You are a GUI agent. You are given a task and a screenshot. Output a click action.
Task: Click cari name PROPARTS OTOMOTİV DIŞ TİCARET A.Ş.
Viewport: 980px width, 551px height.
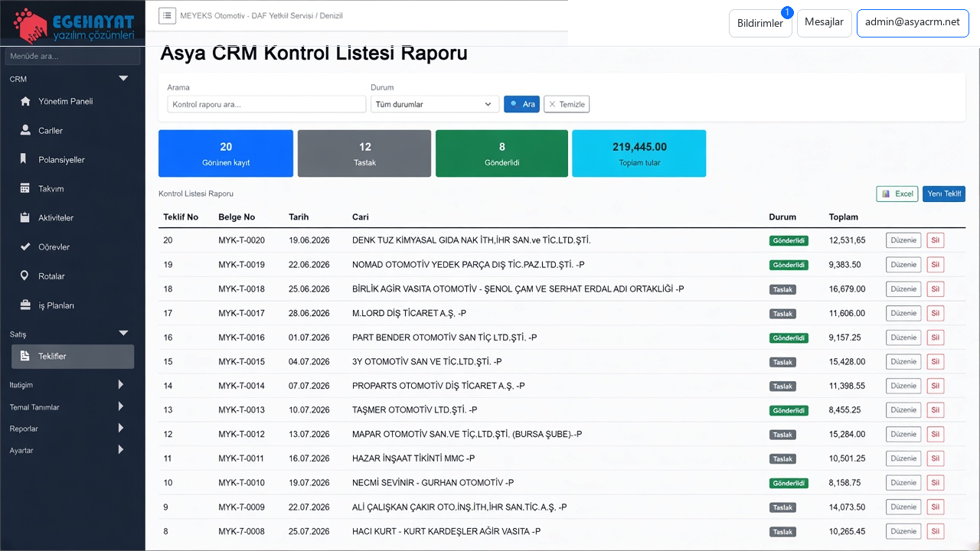(439, 386)
